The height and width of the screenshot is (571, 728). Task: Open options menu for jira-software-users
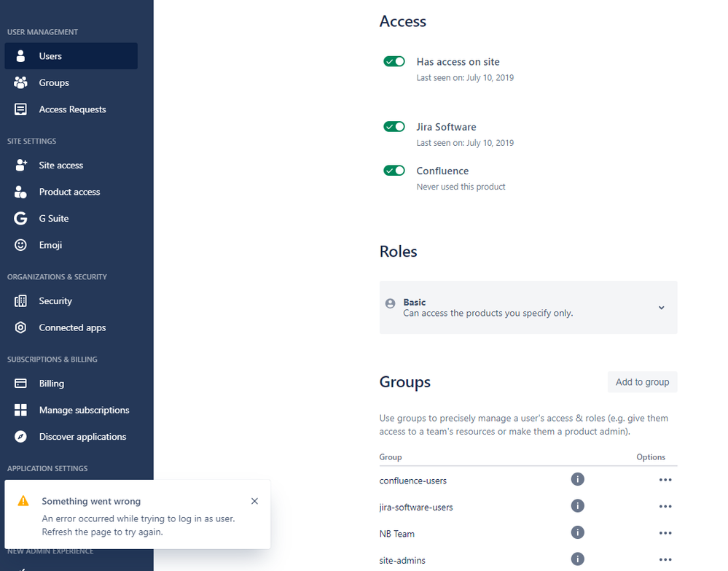(665, 506)
